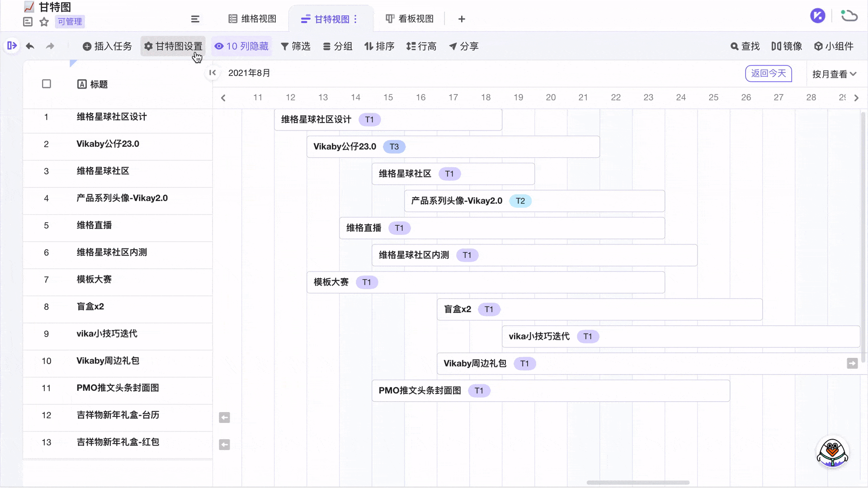Open the 筛选 (filter) tool
Screen dimensions: 868x488
pyautogui.click(x=296, y=46)
